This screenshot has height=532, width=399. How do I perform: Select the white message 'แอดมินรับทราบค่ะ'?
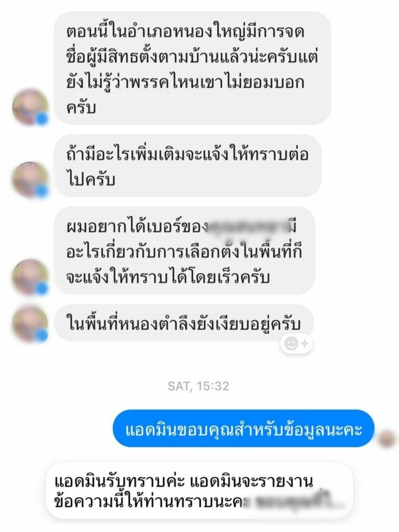[x=199, y=490]
